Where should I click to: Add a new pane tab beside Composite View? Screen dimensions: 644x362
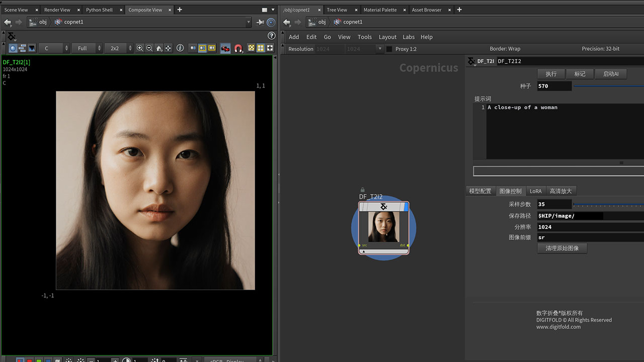click(x=180, y=10)
